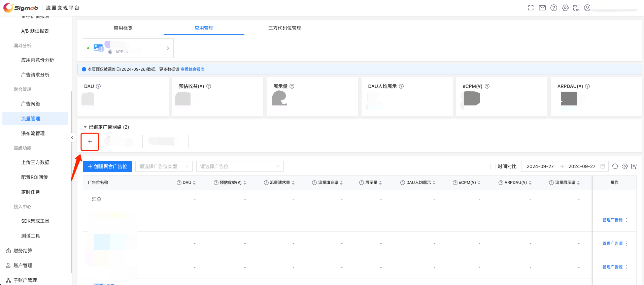The height and width of the screenshot is (285, 644).
Task: Open 广告请求分析 in sidebar
Action: (x=35, y=75)
